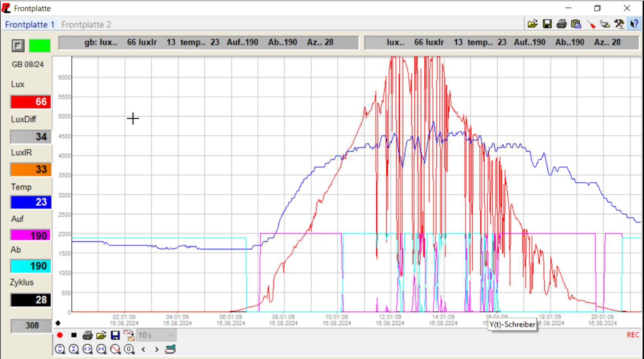Open recorded data in recorder toolbar

click(x=101, y=335)
